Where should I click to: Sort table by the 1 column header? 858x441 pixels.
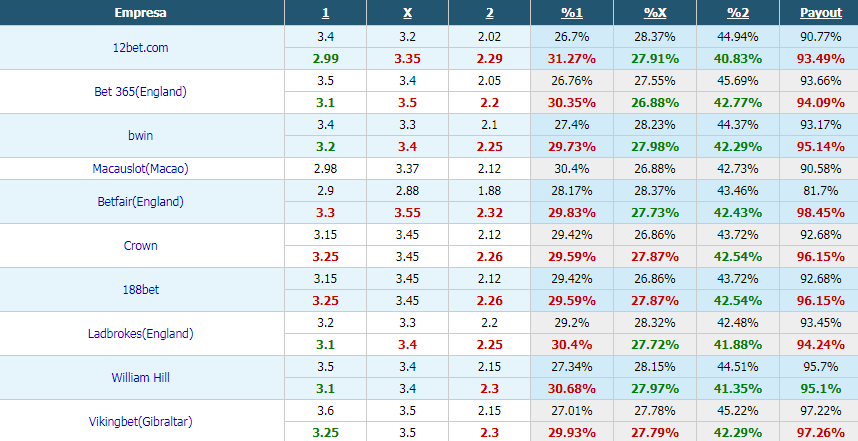click(x=325, y=13)
